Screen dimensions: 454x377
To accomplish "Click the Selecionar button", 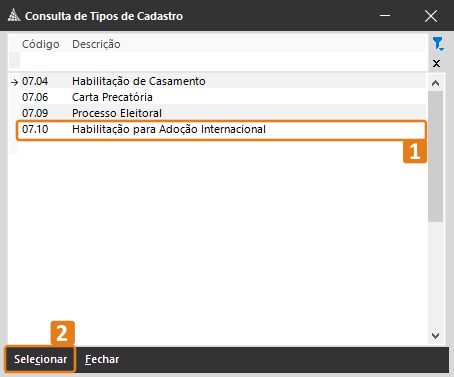I will (x=40, y=359).
